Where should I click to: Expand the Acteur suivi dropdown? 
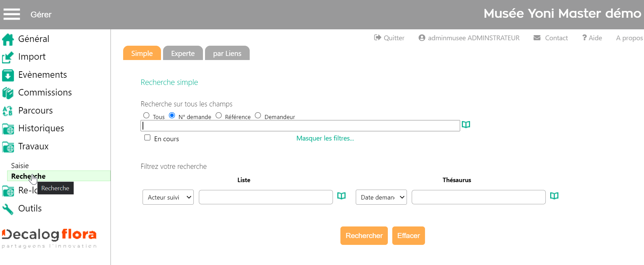[x=168, y=197]
